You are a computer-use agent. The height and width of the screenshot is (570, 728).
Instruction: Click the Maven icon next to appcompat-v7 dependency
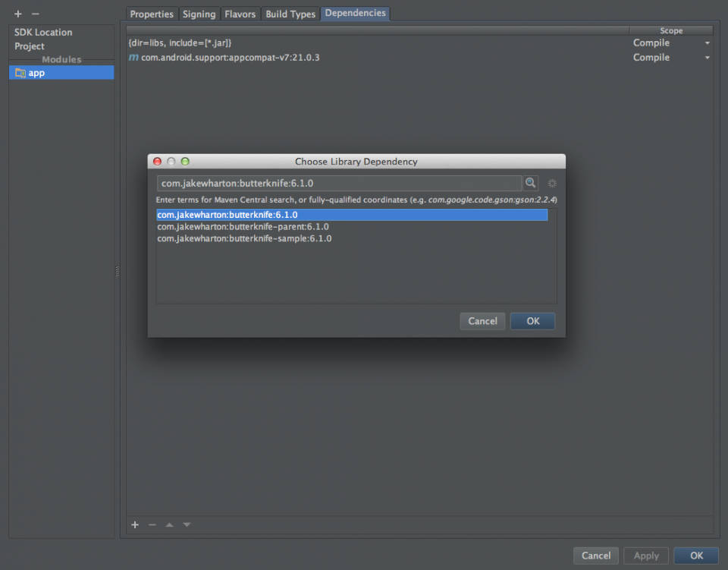pyautogui.click(x=133, y=57)
